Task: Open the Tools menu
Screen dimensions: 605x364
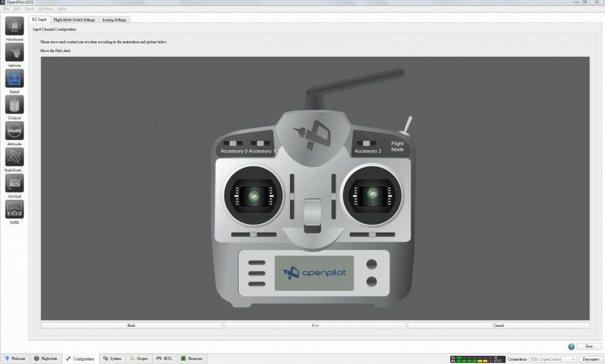Action: (30, 9)
